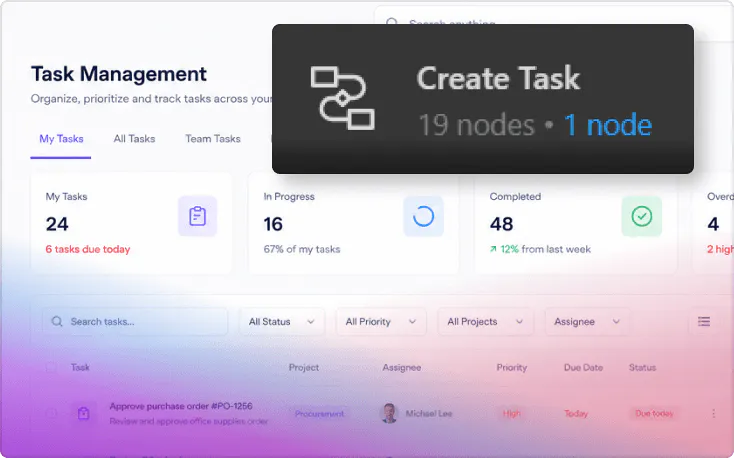Sort by the Due Date column header
The width and height of the screenshot is (734, 458).
583,368
